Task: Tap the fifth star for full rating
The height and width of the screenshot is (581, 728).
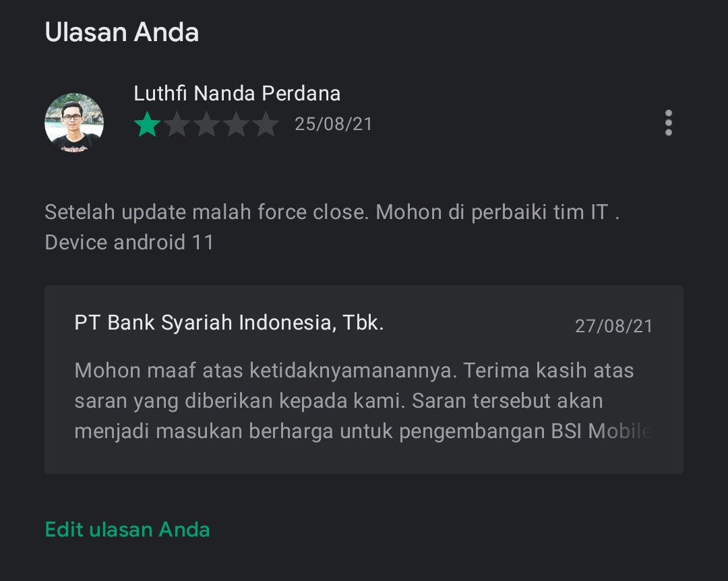Action: [266, 125]
